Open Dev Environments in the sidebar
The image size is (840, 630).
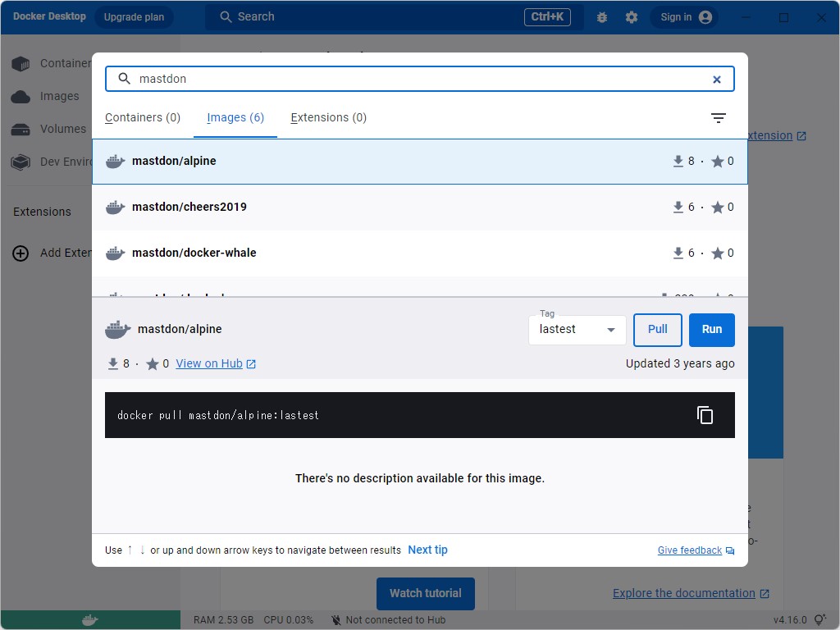click(52, 162)
